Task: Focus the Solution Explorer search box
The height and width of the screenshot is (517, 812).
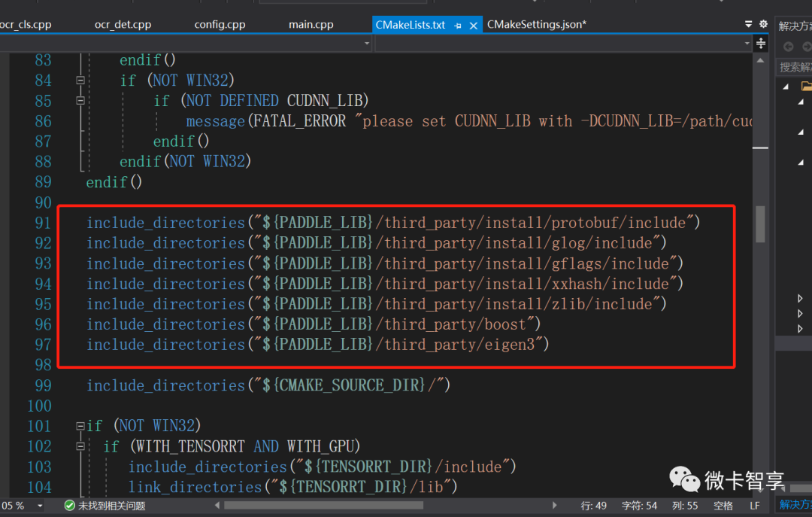Action: click(795, 68)
